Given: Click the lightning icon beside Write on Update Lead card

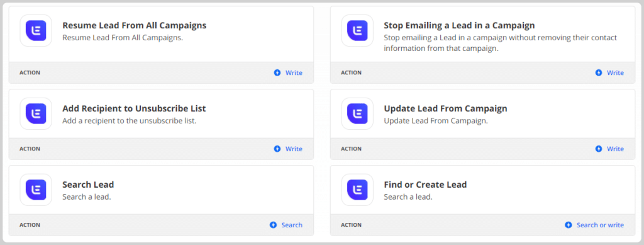Looking at the screenshot, I should click(599, 149).
